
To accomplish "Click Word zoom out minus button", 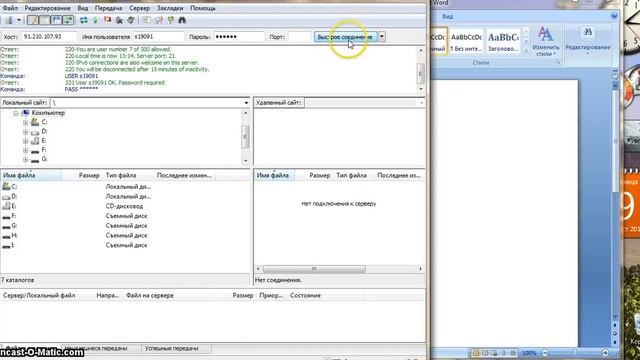I will [x=545, y=353].
